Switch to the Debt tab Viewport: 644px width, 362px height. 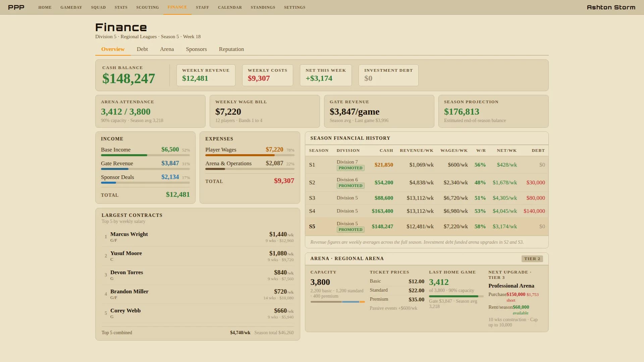(142, 49)
